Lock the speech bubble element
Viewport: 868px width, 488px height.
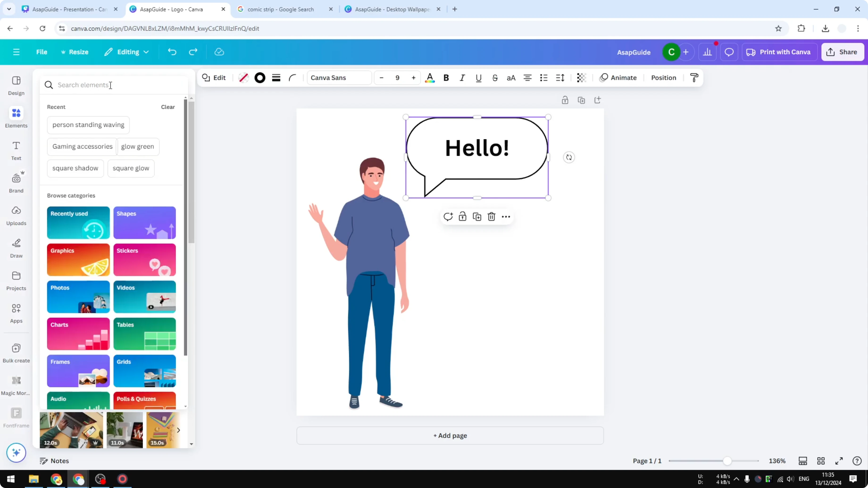462,217
